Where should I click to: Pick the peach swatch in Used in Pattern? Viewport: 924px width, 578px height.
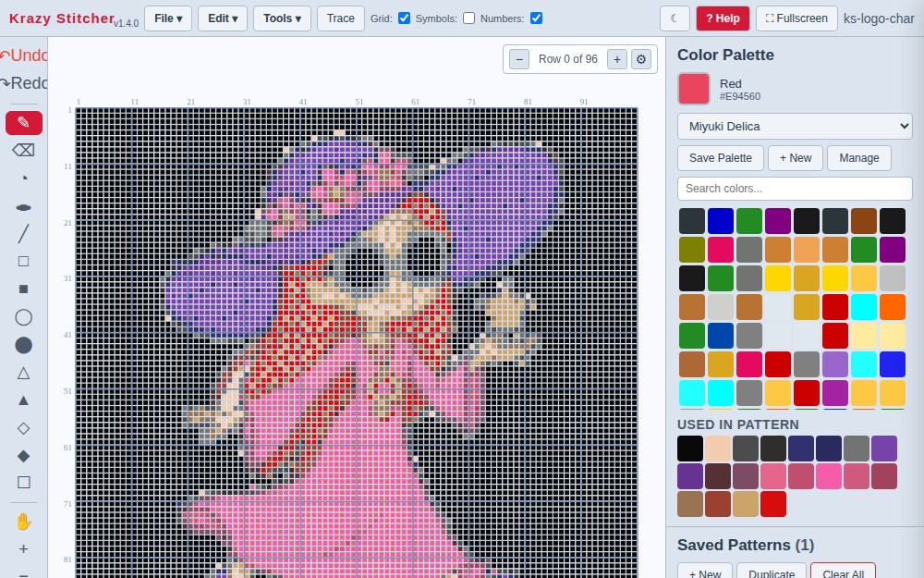click(x=718, y=449)
